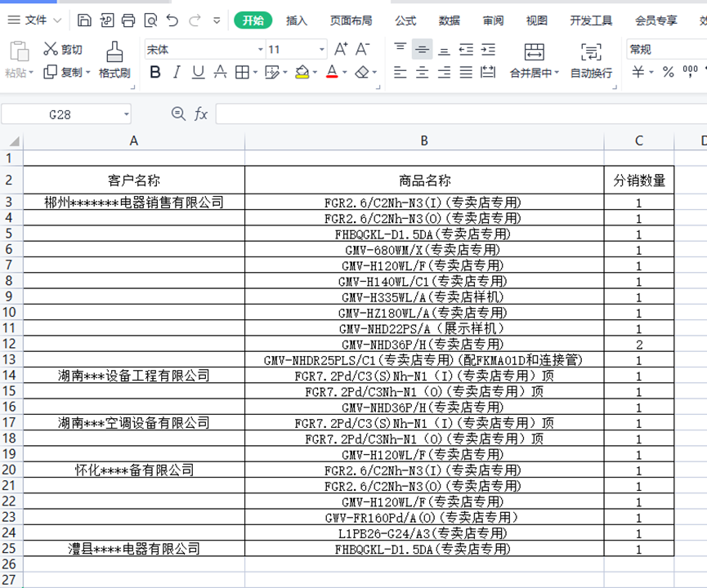Image resolution: width=707 pixels, height=588 pixels.
Task: Apply currency ¥ format
Action: coord(638,72)
